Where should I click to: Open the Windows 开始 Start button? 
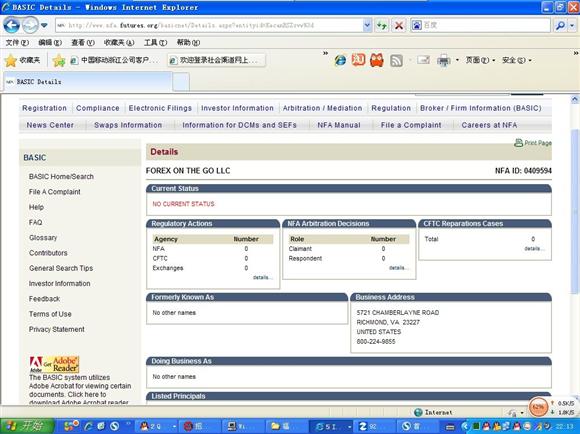pyautogui.click(x=28, y=426)
